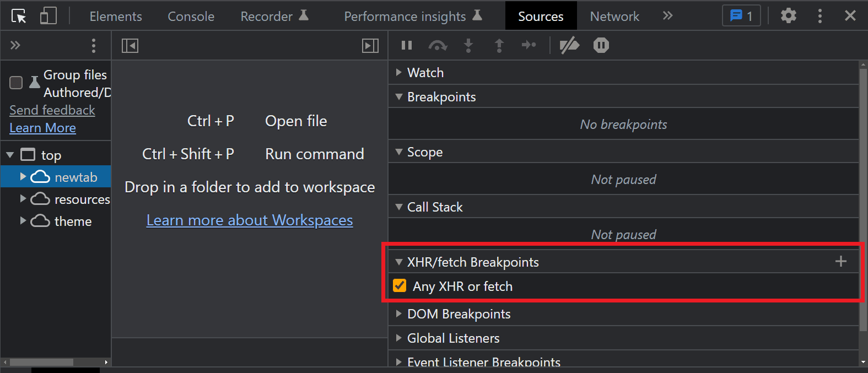Enable Group files by Authored/Deployed checkbox
This screenshot has width=868, height=373.
(16, 83)
